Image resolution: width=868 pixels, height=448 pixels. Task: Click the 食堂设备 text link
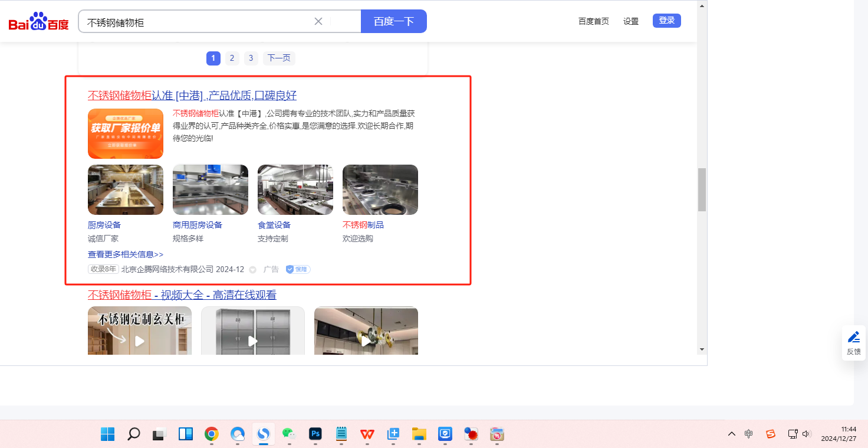coord(274,225)
